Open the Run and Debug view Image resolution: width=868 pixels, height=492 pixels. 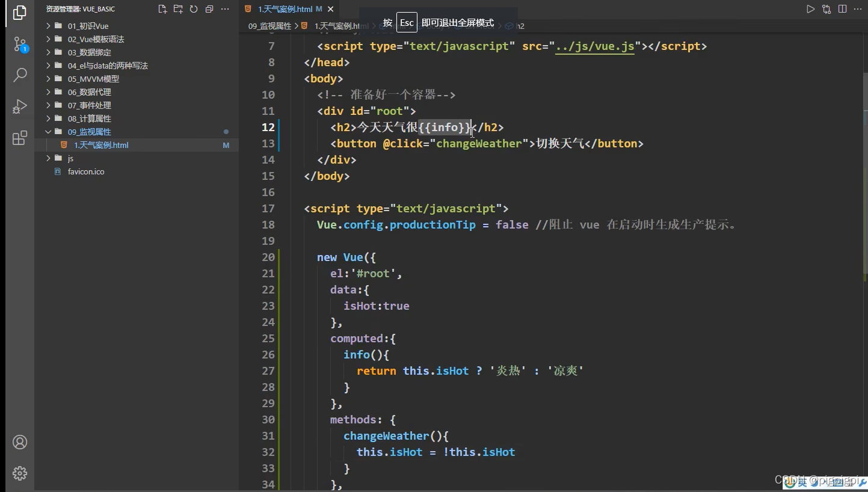[x=20, y=106]
